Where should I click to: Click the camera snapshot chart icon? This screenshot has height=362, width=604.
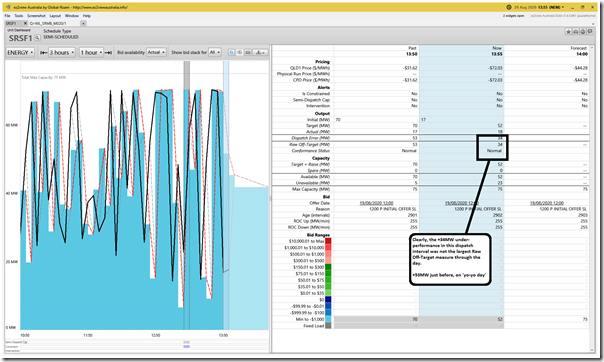tap(248, 52)
